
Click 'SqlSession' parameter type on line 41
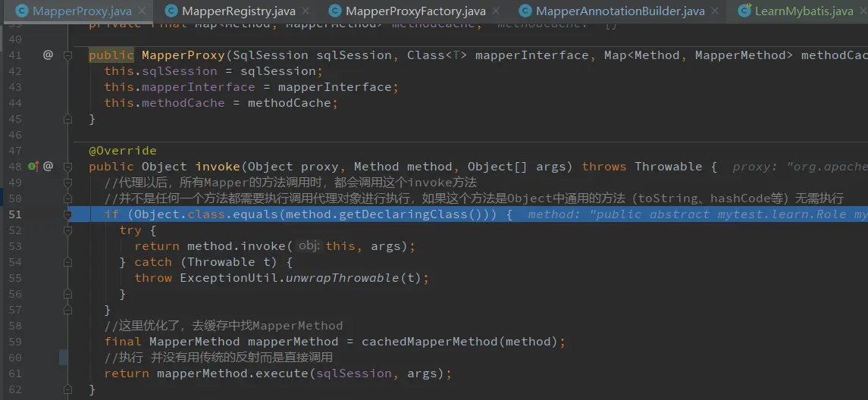coord(271,55)
